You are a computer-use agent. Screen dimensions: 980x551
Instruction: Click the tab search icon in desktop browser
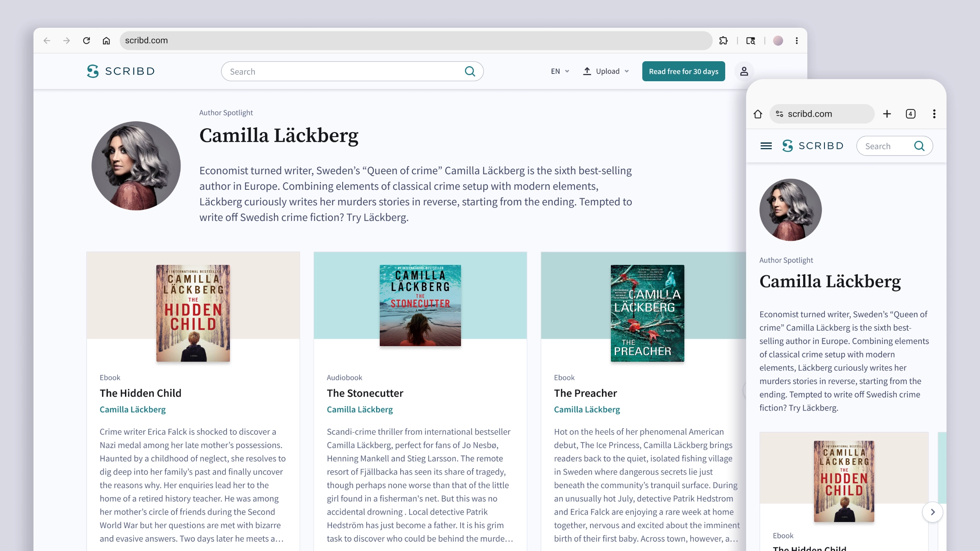(x=751, y=40)
